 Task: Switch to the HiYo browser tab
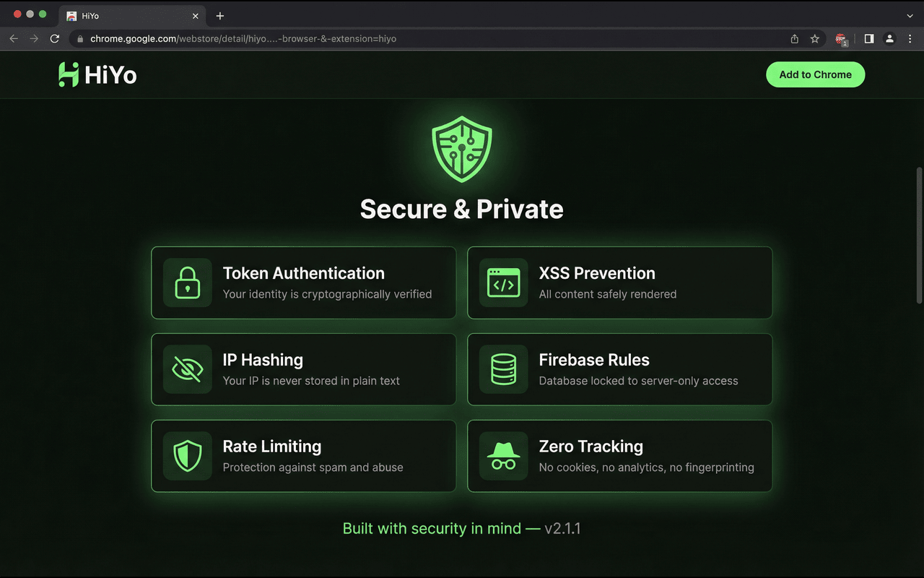tap(132, 16)
